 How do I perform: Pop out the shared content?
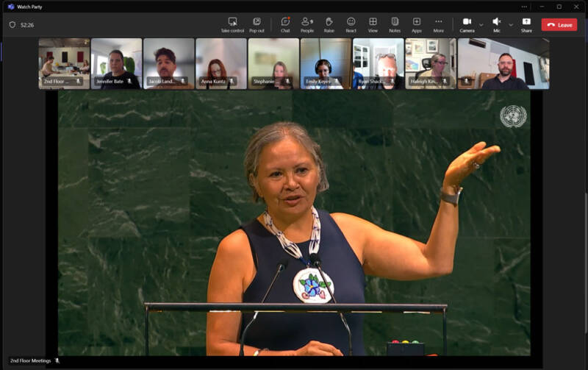point(257,25)
